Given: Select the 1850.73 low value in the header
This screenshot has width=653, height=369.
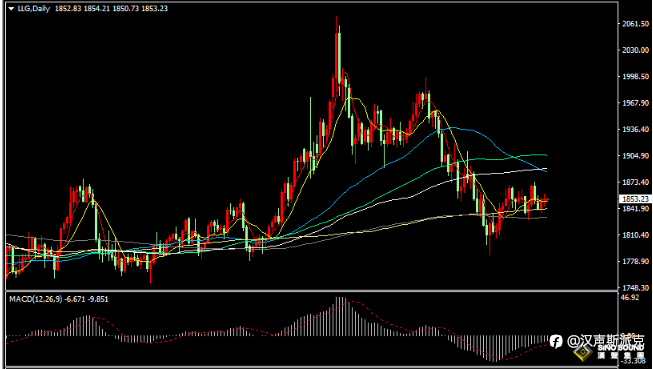Looking at the screenshot, I should point(126,8).
